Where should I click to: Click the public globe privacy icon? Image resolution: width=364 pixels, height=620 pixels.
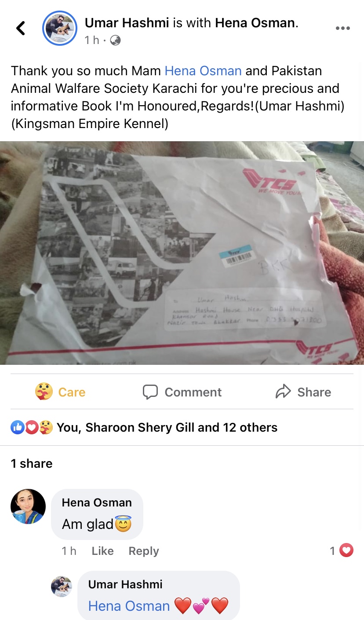pos(115,40)
